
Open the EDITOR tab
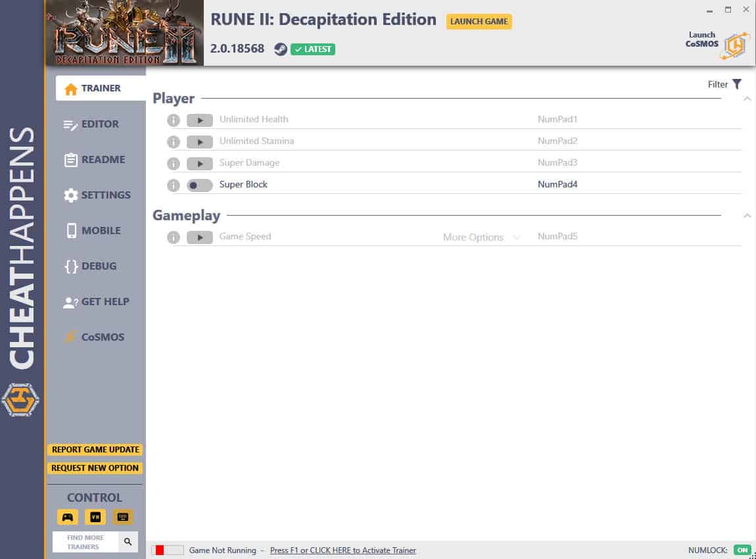(91, 124)
